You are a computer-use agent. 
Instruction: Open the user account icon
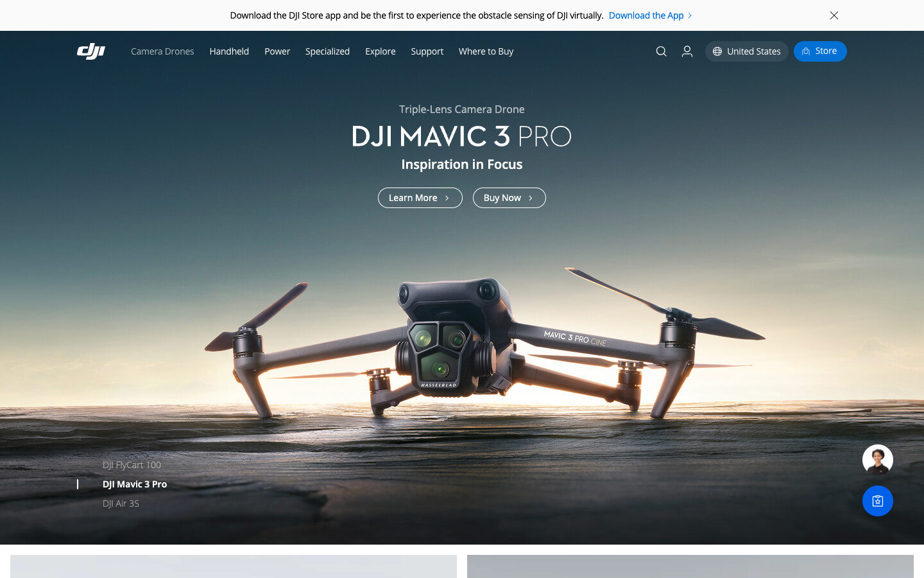coord(687,51)
